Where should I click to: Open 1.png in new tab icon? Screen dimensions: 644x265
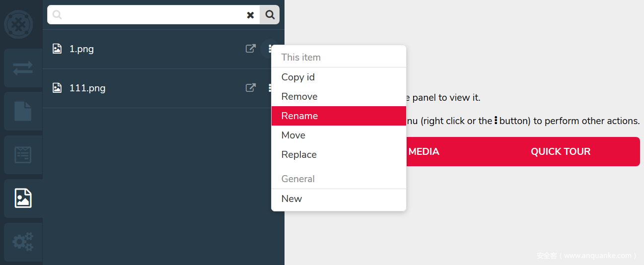(x=251, y=49)
